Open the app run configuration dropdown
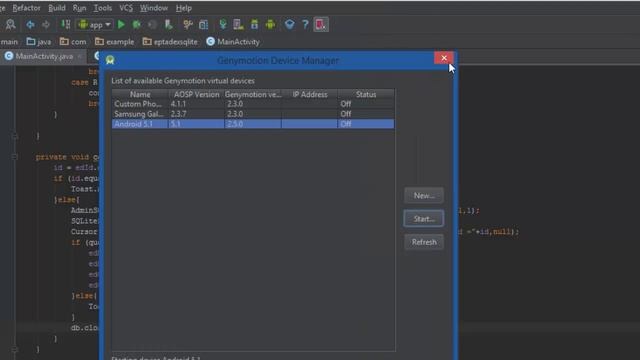 click(x=94, y=25)
